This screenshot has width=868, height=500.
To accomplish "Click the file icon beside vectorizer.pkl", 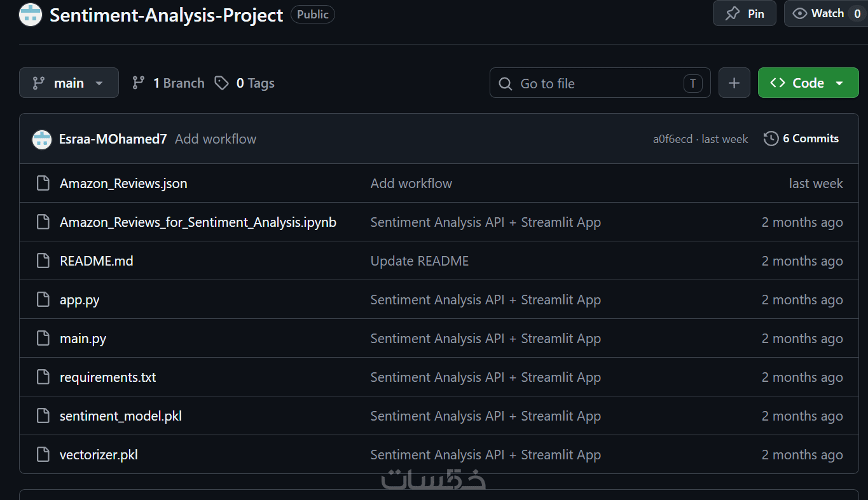I will point(43,455).
